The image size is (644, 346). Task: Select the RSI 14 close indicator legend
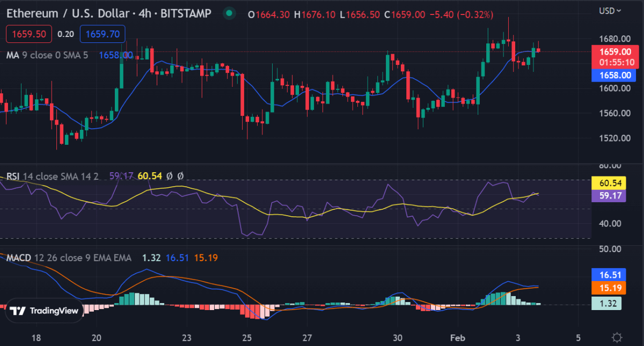coord(52,175)
